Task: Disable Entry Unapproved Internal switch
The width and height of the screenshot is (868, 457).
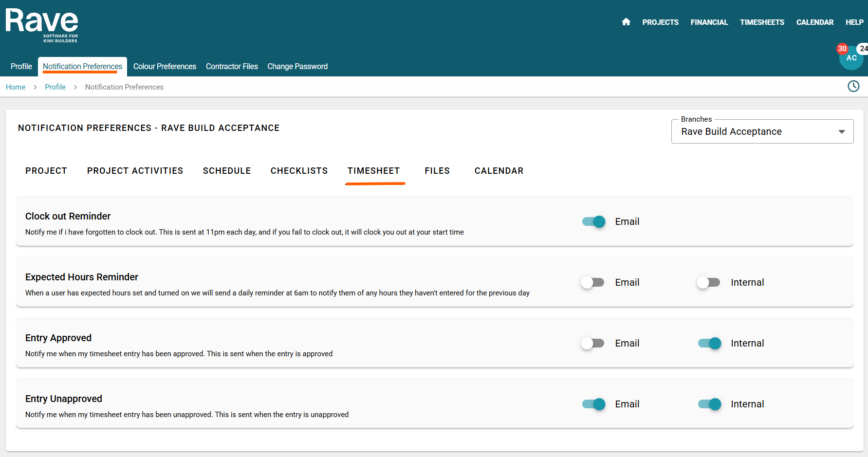Action: tap(710, 404)
